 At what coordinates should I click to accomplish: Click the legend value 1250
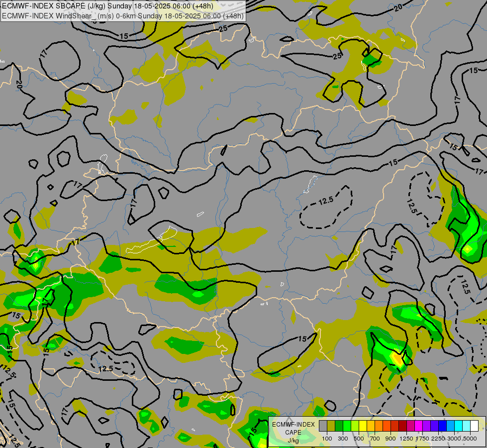click(x=406, y=439)
